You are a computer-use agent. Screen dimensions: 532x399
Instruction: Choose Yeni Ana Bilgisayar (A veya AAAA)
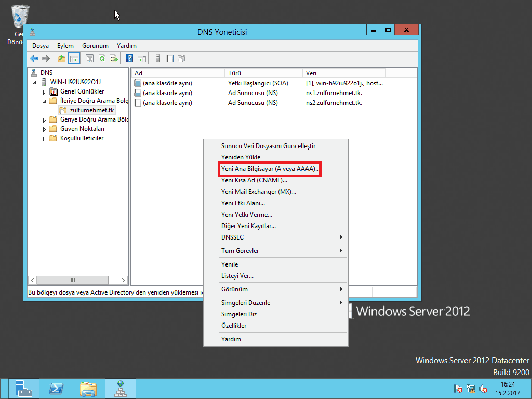click(276, 169)
